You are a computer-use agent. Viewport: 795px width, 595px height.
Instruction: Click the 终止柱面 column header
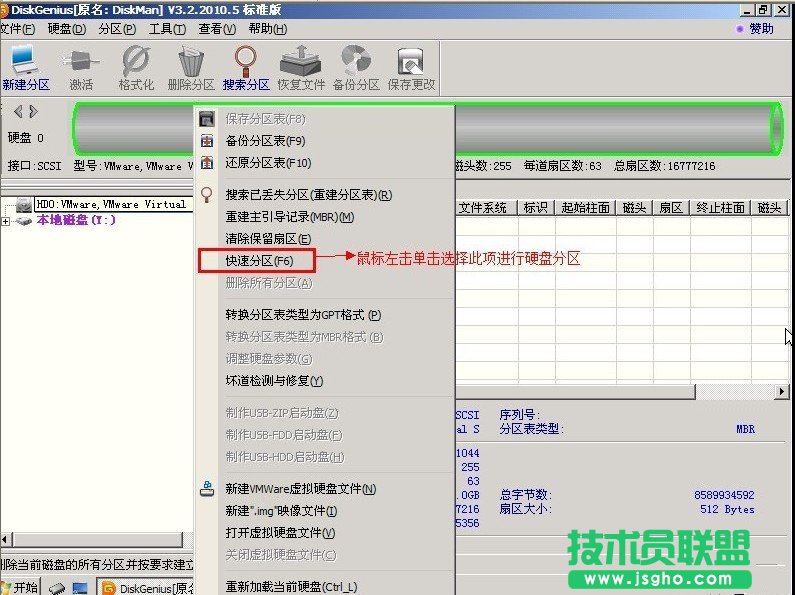(x=720, y=208)
